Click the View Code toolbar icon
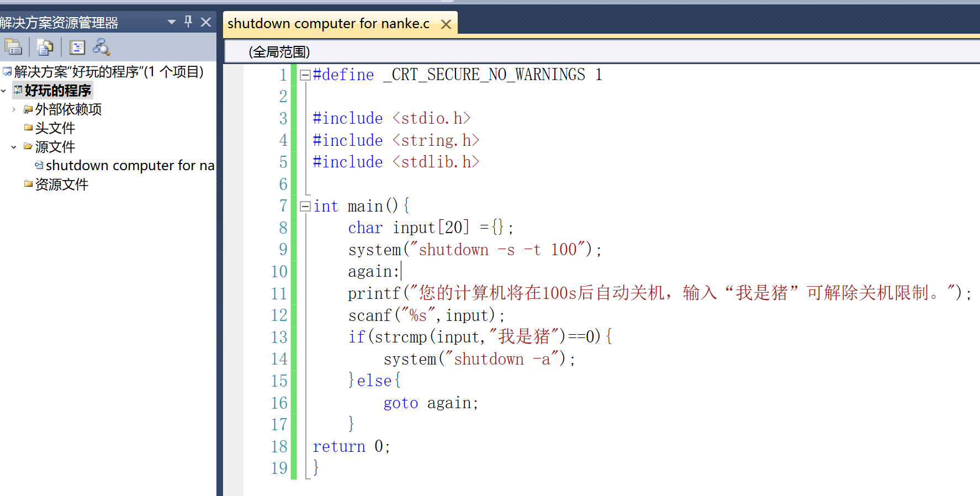 [77, 48]
